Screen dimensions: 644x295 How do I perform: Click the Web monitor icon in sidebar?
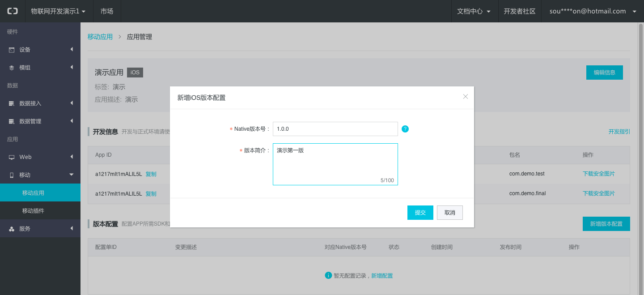tap(12, 157)
